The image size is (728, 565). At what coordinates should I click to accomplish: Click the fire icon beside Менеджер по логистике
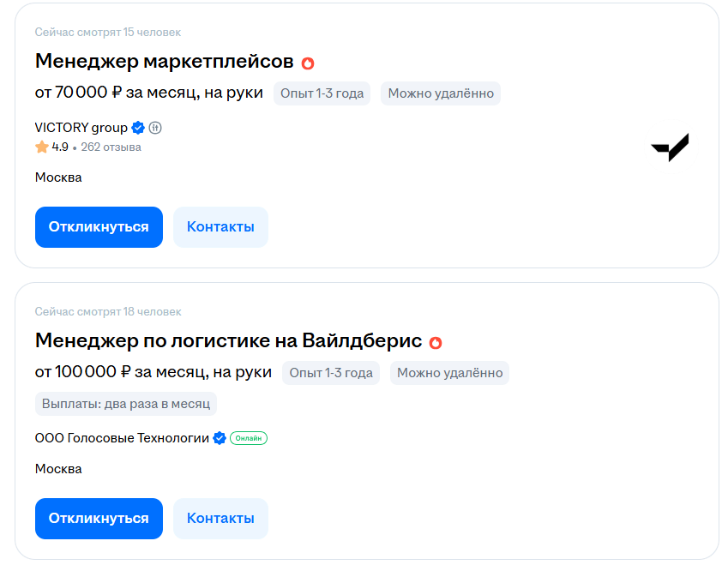pyautogui.click(x=436, y=342)
